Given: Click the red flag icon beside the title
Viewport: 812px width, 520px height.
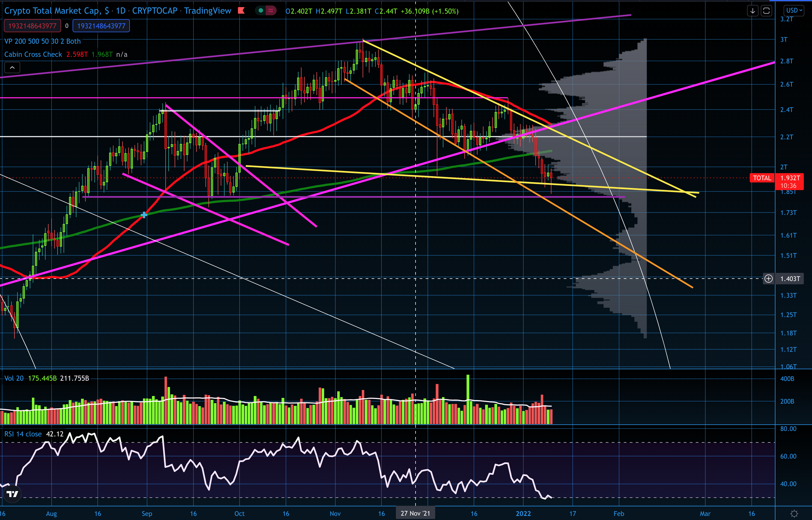Looking at the screenshot, I should (241, 11).
